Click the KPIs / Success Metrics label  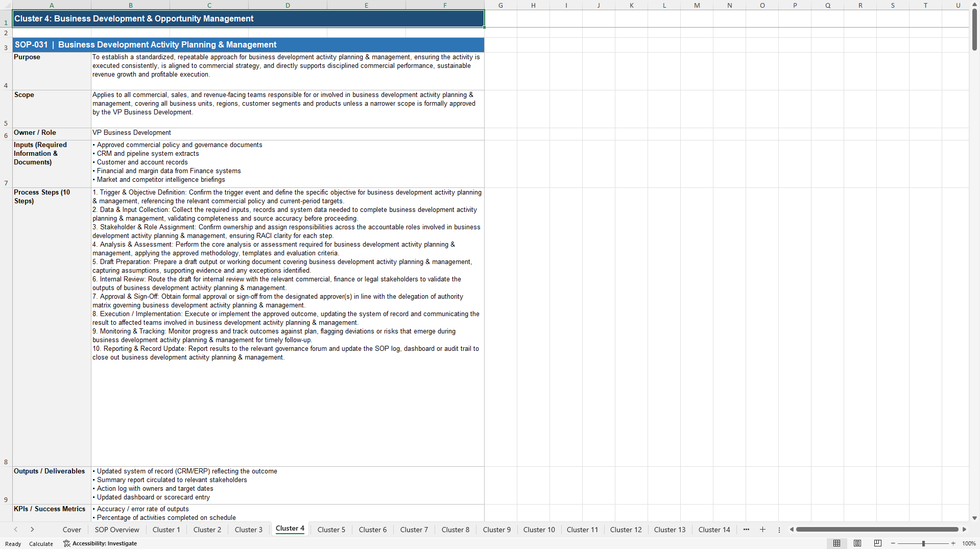click(52, 513)
